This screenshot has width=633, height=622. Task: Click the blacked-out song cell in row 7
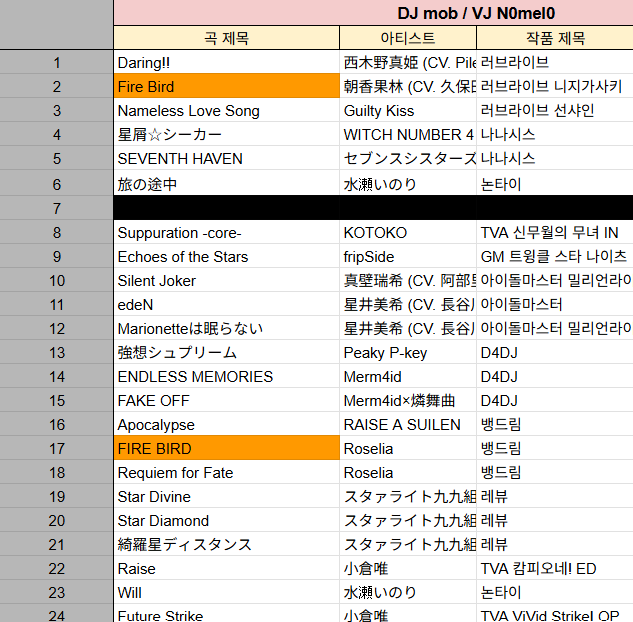pos(226,208)
